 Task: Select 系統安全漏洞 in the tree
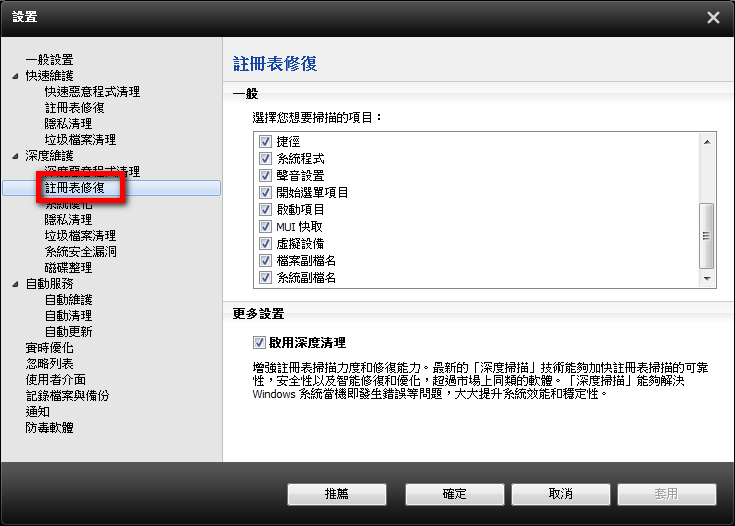coord(80,252)
